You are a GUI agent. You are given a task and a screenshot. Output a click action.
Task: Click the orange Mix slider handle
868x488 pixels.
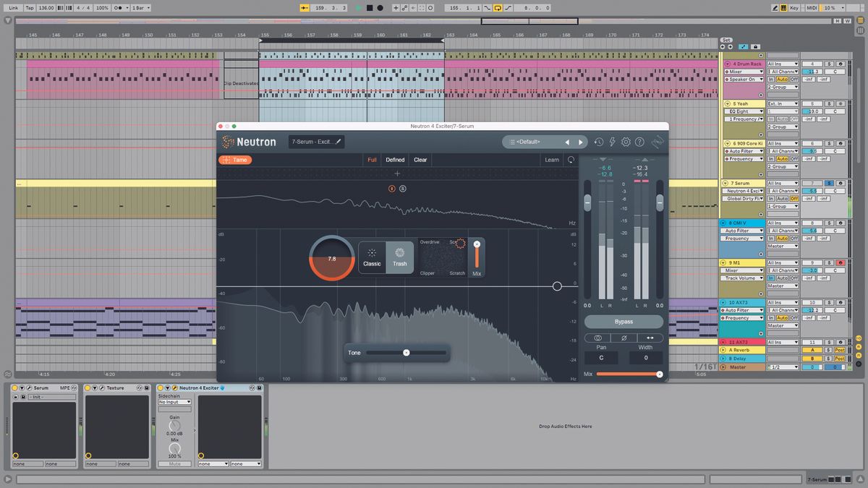click(658, 374)
